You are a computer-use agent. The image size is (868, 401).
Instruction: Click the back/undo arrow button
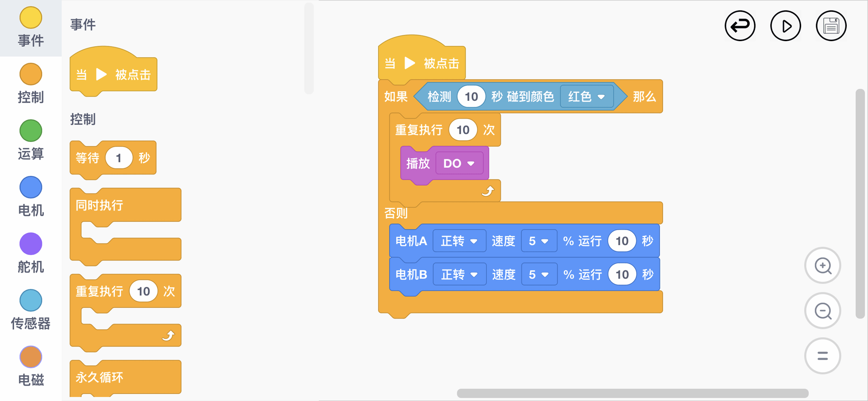point(740,26)
